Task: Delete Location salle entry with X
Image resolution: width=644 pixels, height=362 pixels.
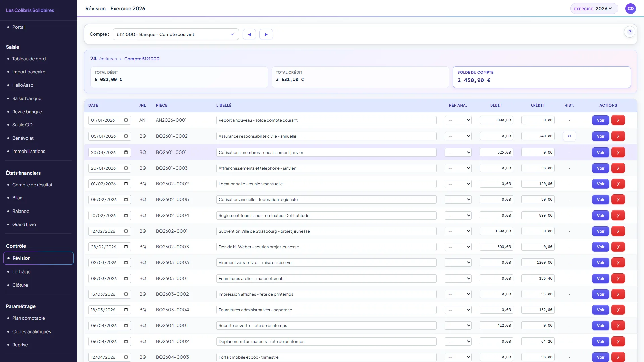Action: (x=618, y=184)
